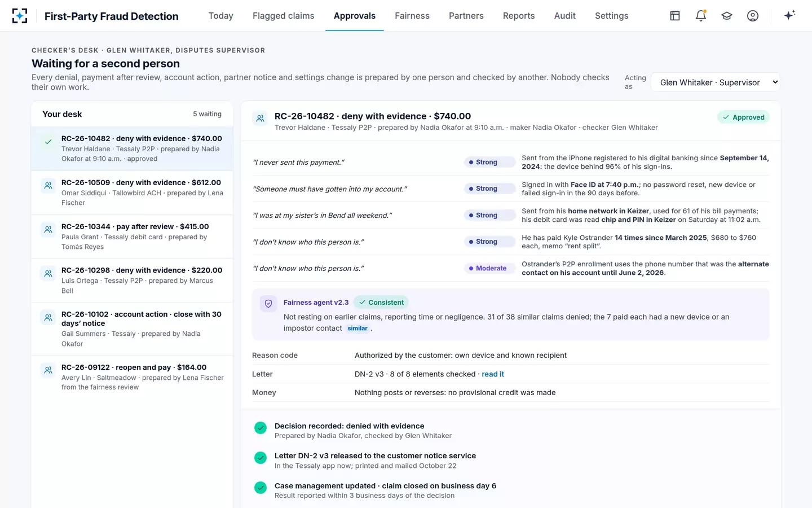Image resolution: width=812 pixels, height=508 pixels.
Task: Click the green check beside Case management updated
Action: [x=261, y=488]
